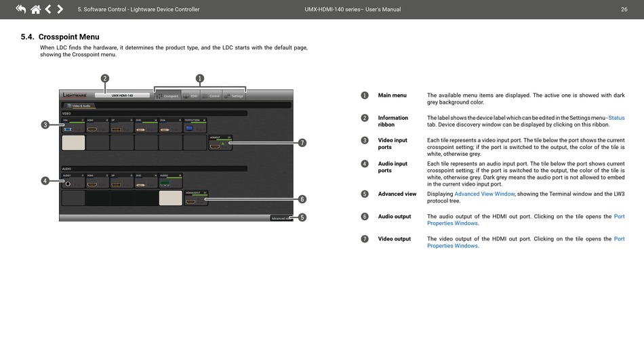This screenshot has height=361, width=644.
Task: Open the Settings menu tab
Action: (x=234, y=95)
